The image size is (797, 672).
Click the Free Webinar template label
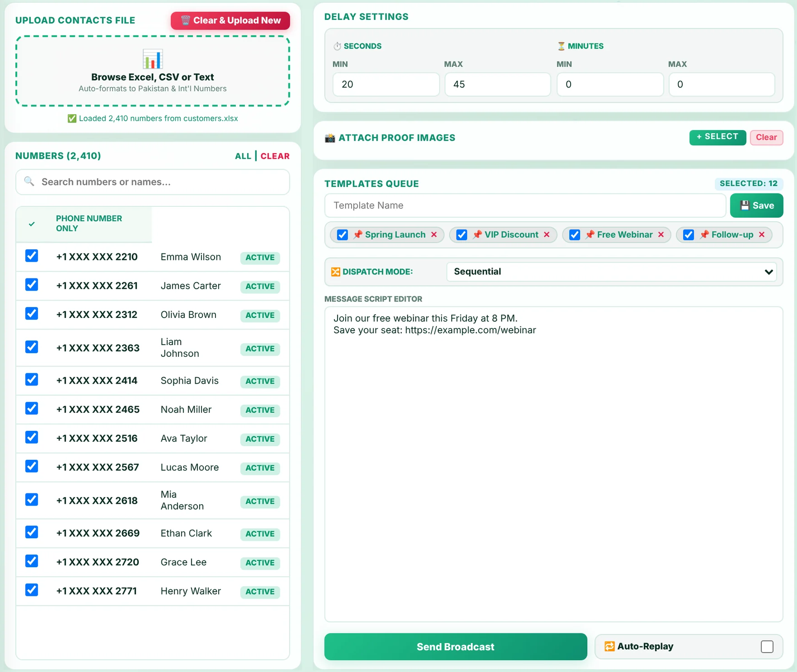[625, 234]
